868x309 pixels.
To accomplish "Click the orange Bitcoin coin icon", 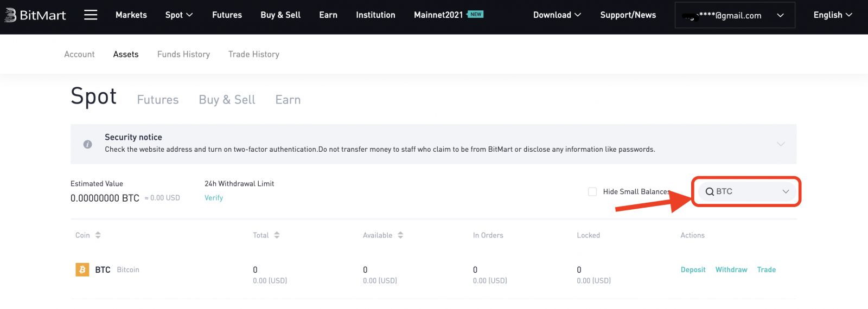I will click(82, 269).
